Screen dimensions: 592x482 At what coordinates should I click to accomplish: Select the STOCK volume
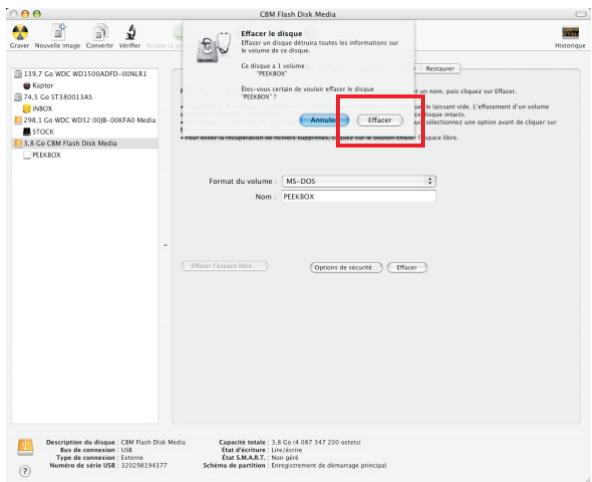click(x=39, y=132)
